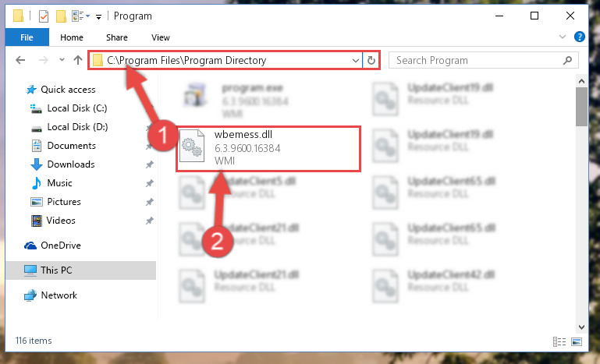
Task: Switch to the View ribbon tab
Action: point(160,37)
